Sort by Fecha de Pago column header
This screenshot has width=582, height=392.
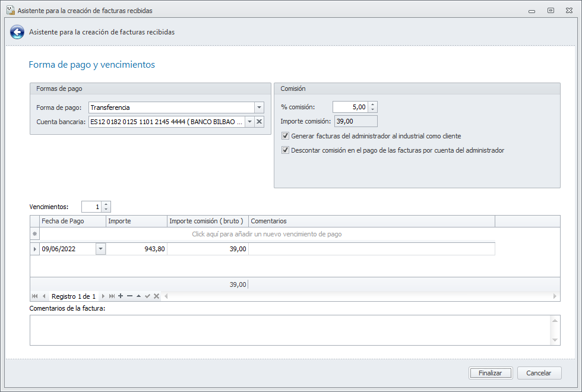72,221
